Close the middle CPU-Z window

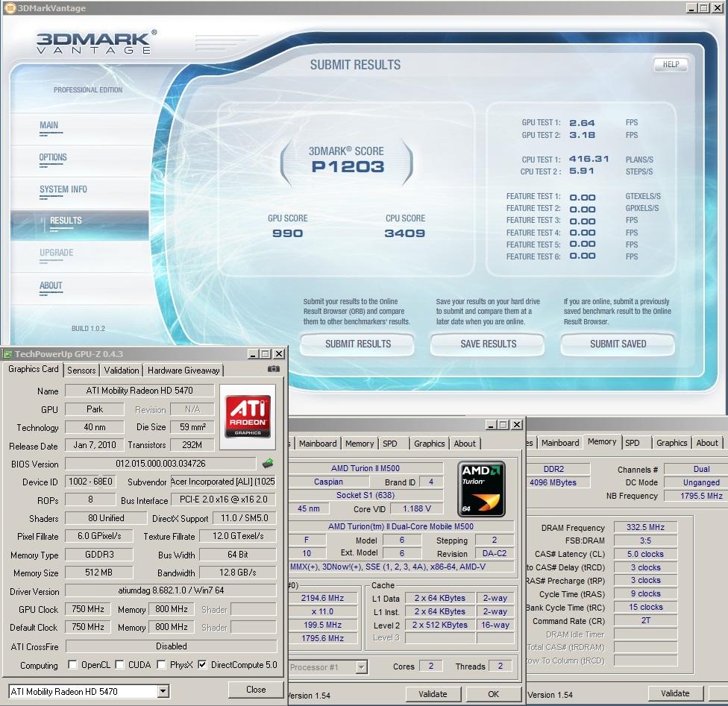point(517,425)
